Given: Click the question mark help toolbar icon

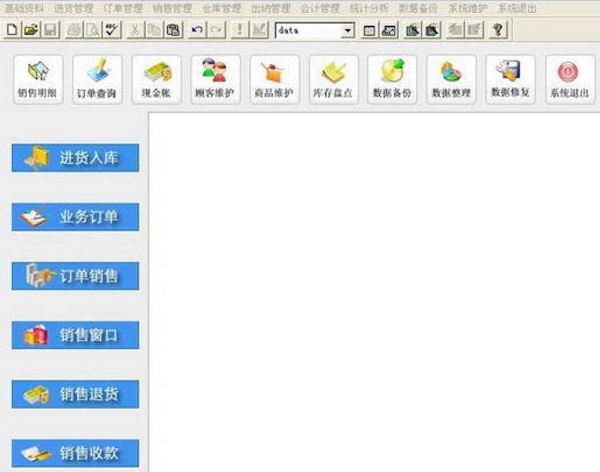Looking at the screenshot, I should 498,30.
